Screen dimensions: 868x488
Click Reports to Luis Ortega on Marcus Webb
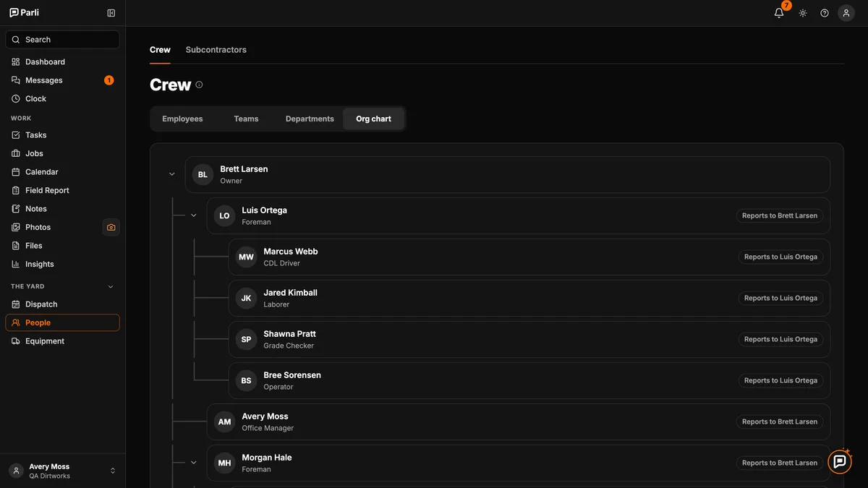coord(780,257)
